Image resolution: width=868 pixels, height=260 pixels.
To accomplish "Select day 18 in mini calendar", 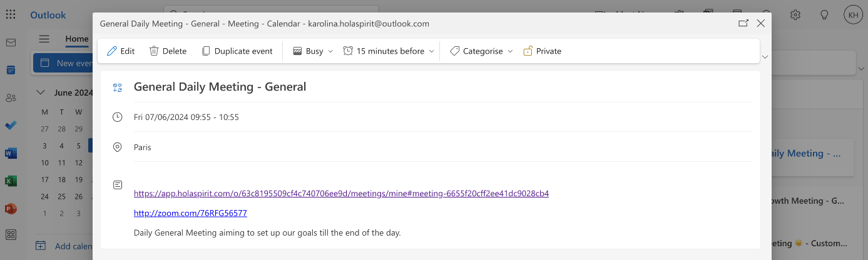I will [x=61, y=179].
